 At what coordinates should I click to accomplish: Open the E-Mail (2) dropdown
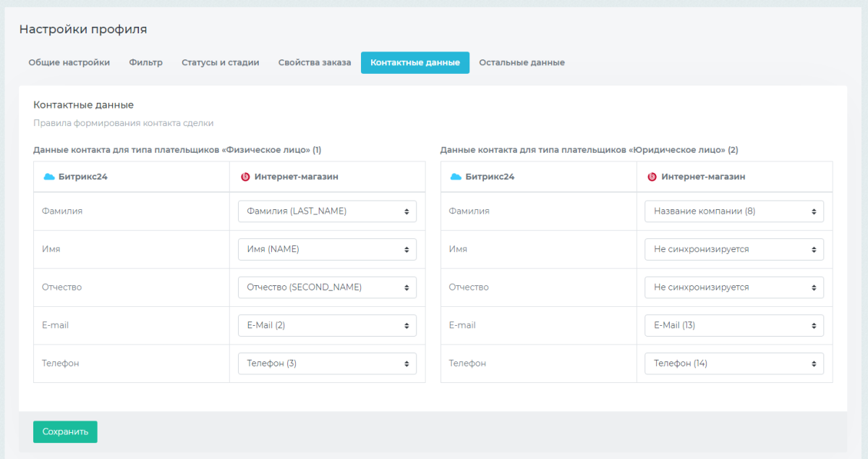tap(327, 325)
